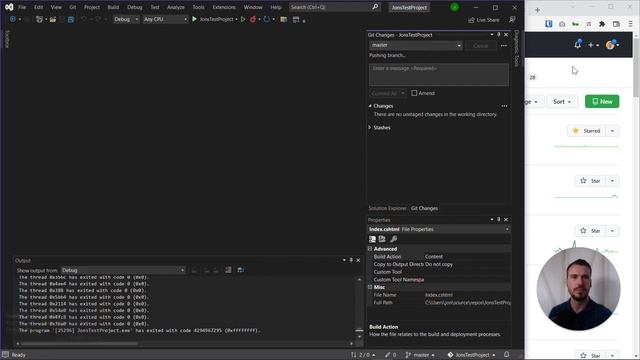
Task: Click the Categorized icon in Properties
Action: click(x=373, y=239)
